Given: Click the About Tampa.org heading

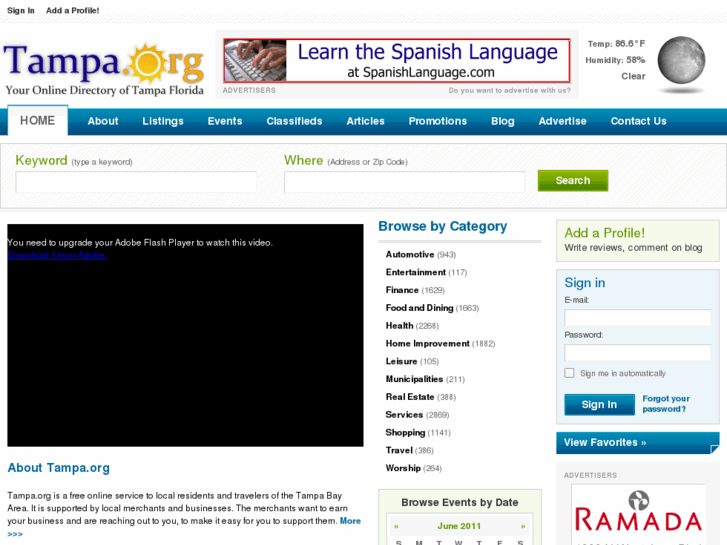Looking at the screenshot, I should 58,468.
